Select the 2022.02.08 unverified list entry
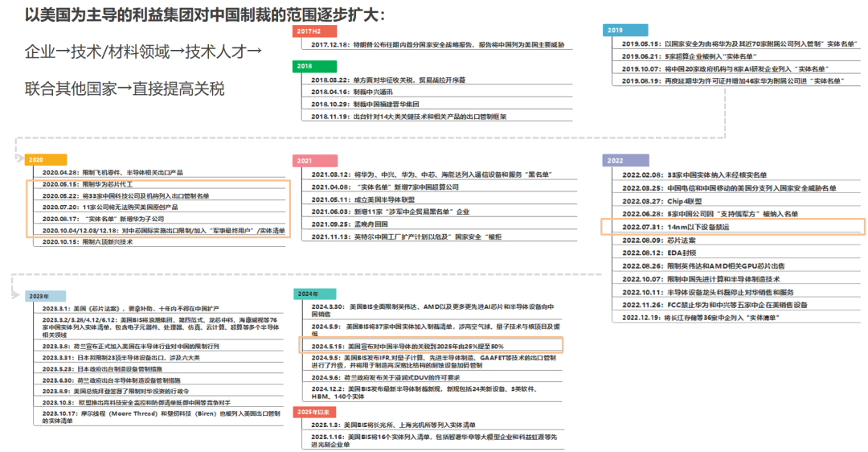This screenshot has width=868, height=452. tap(694, 175)
